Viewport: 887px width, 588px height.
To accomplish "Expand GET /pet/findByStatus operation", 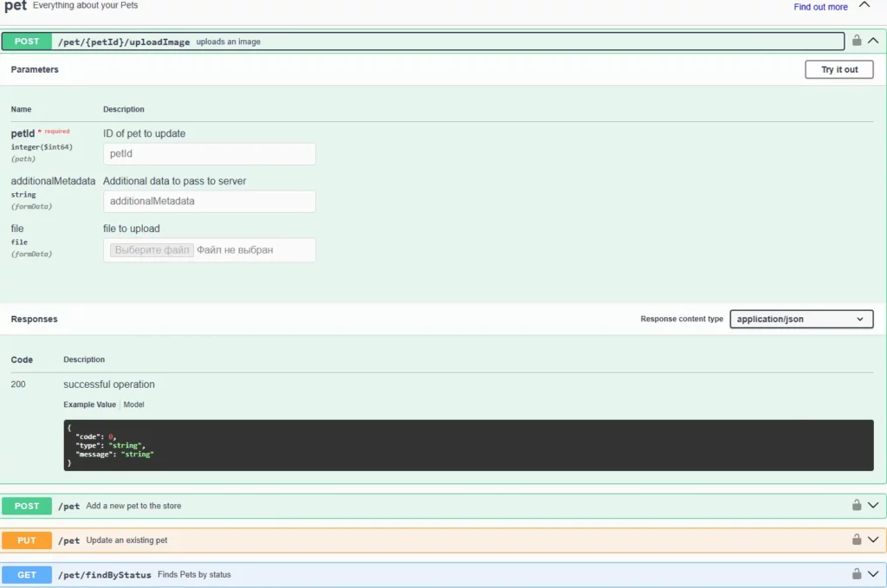I will pos(873,573).
